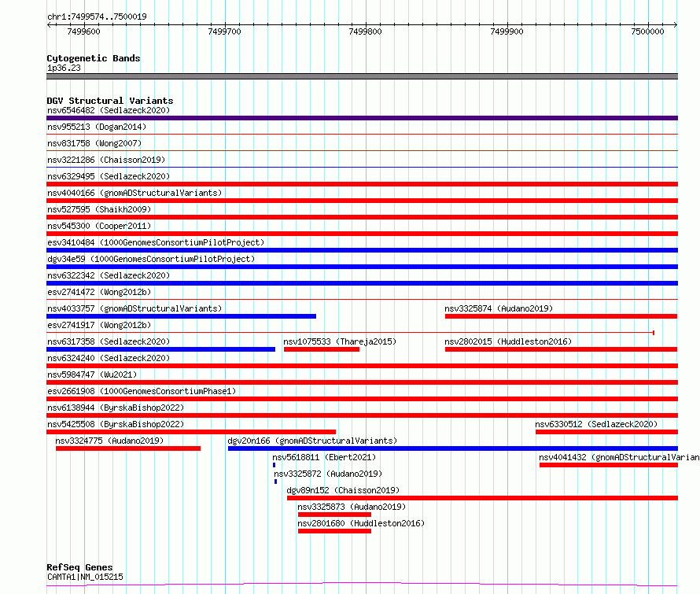Click the 7499800 ruler position marker
Image resolution: width=700 pixels, height=594 pixels.
(x=365, y=31)
